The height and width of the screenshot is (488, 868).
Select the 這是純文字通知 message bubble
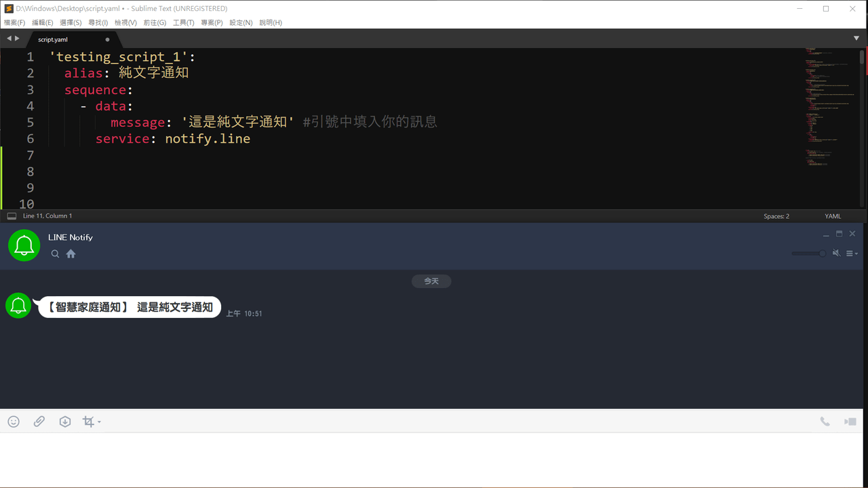tap(130, 307)
